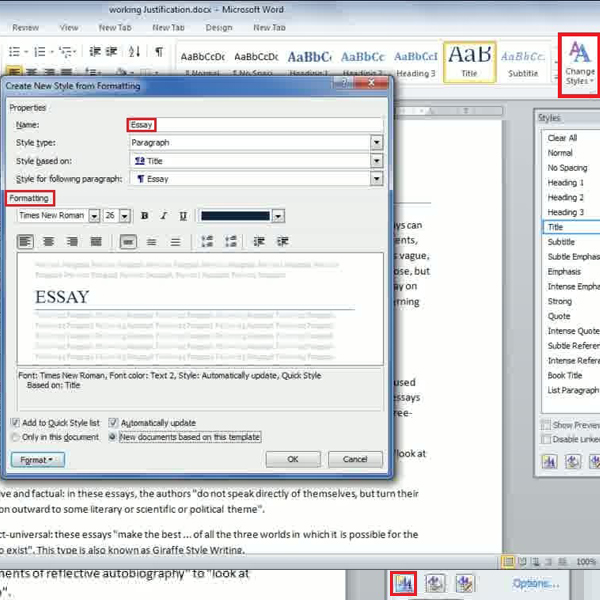Viewport: 600px width, 600px height.
Task: Click OK in style dialog
Action: tap(293, 459)
